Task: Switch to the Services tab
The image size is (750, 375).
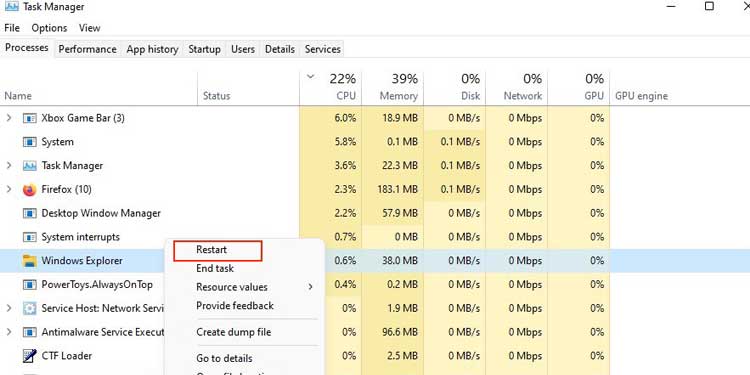Action: coord(322,49)
